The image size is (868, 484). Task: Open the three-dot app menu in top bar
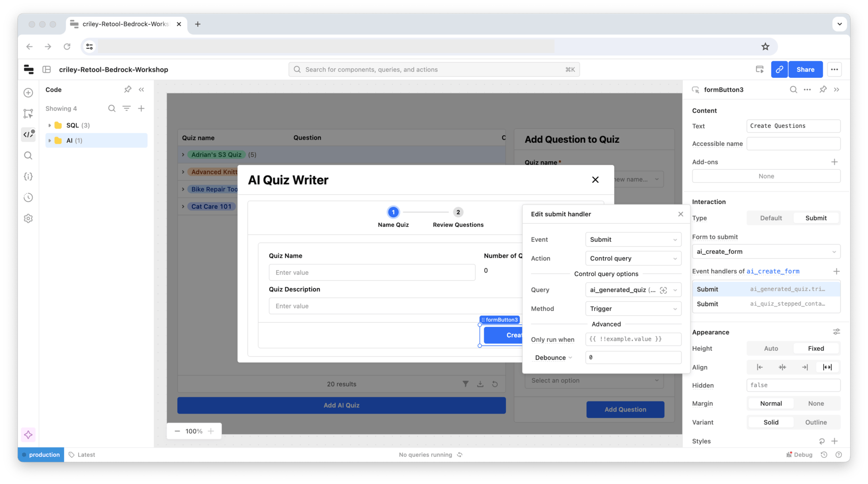tap(834, 69)
